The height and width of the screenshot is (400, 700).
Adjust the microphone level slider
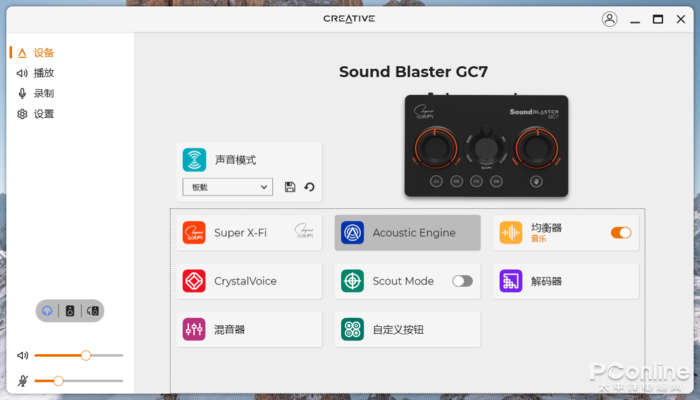click(79, 381)
